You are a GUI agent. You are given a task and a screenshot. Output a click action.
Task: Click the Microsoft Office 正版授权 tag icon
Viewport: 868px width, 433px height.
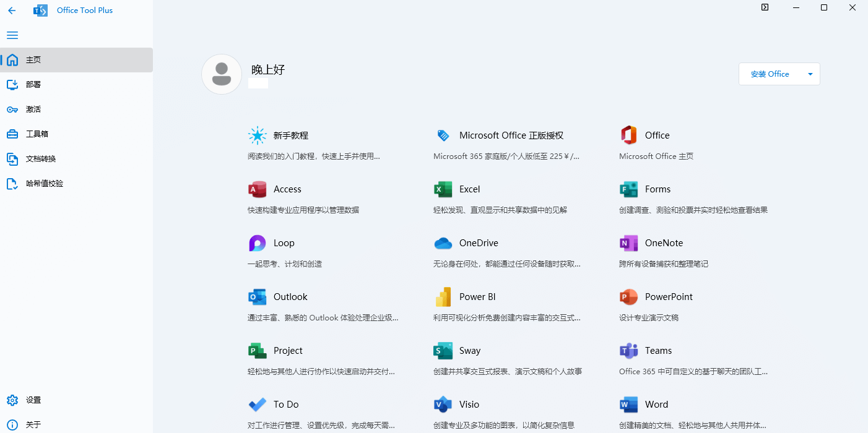click(x=443, y=135)
